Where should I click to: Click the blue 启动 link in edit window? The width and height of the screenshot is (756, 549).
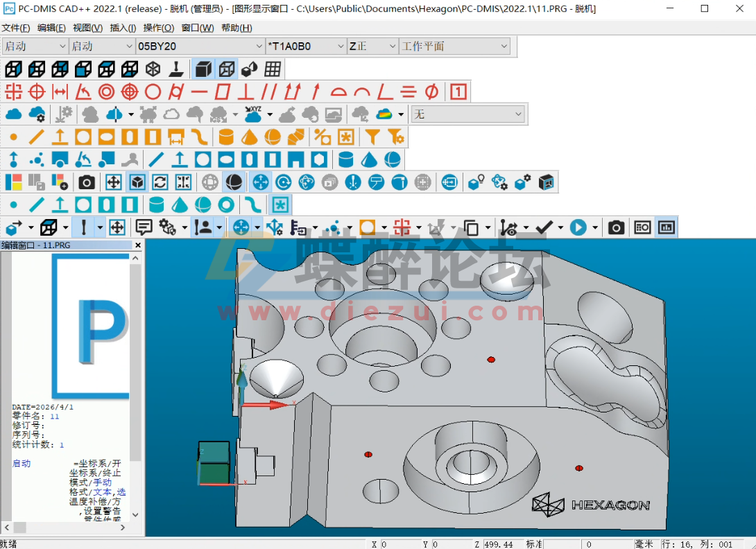(22, 463)
